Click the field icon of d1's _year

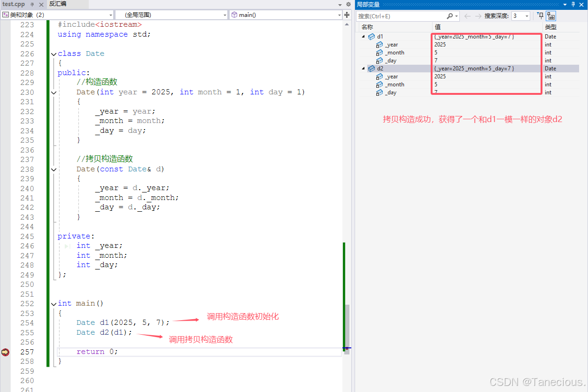[x=379, y=45]
